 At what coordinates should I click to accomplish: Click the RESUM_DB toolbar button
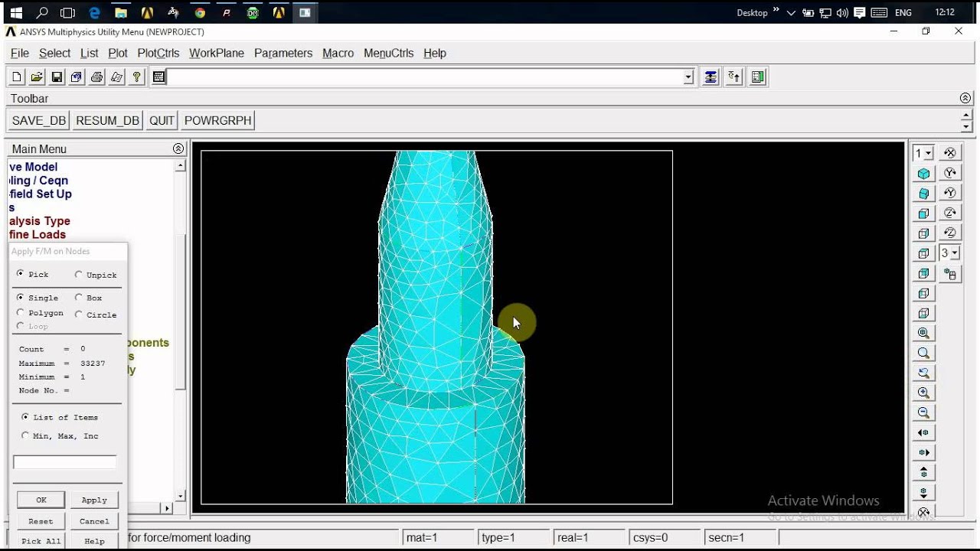point(108,120)
